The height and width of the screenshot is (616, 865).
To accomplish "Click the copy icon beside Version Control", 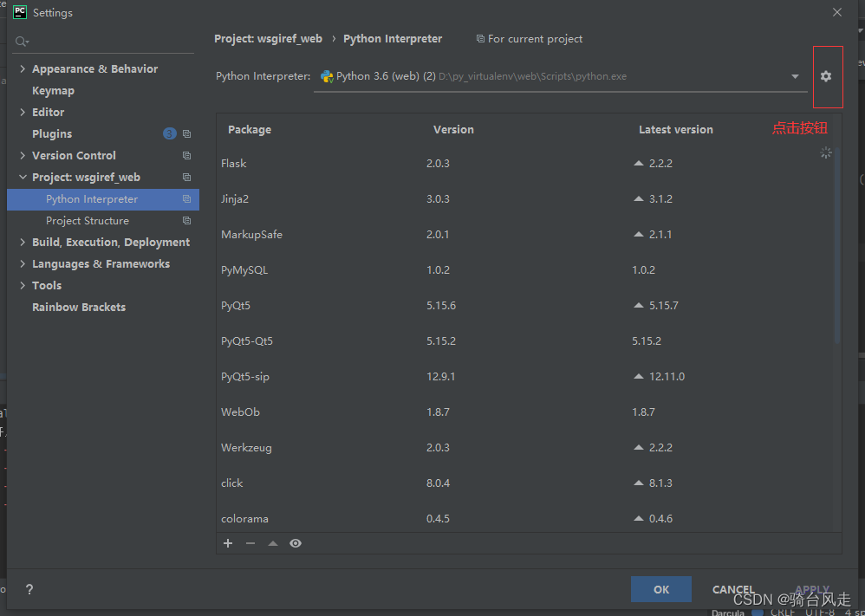I will pyautogui.click(x=187, y=156).
